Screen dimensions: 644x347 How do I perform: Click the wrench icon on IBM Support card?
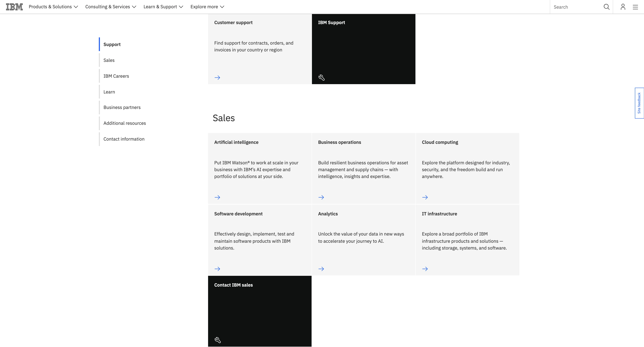[321, 77]
